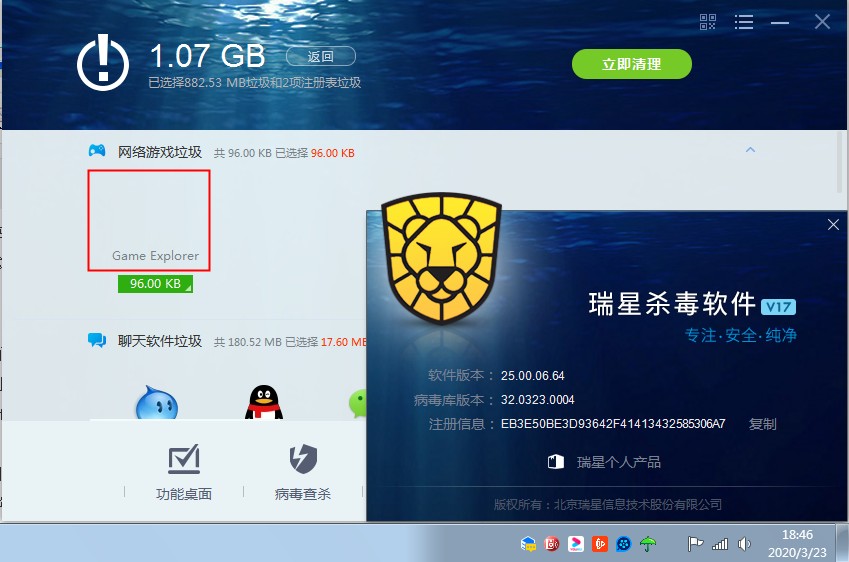Open the taskbar clock showing 18:46

point(797,544)
